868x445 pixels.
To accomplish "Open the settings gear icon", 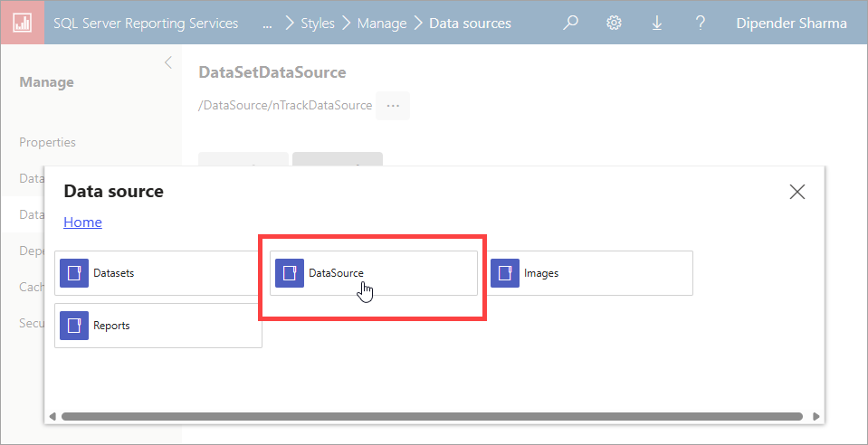I will point(614,23).
